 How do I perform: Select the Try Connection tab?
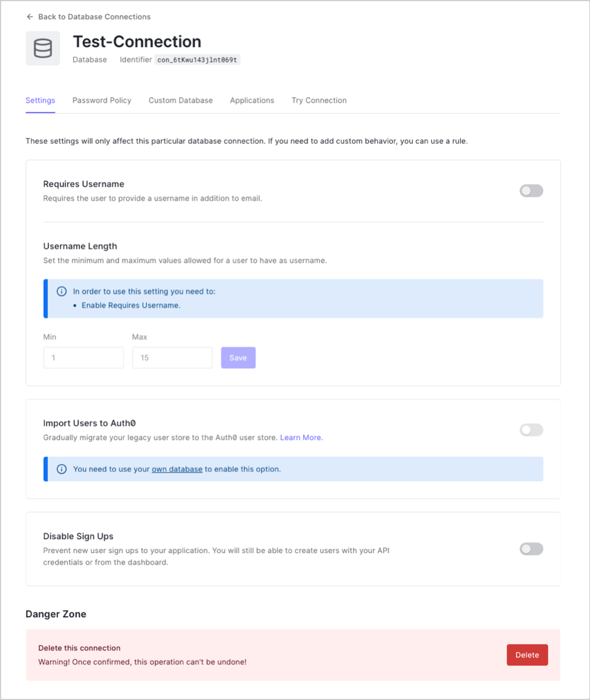coord(319,100)
